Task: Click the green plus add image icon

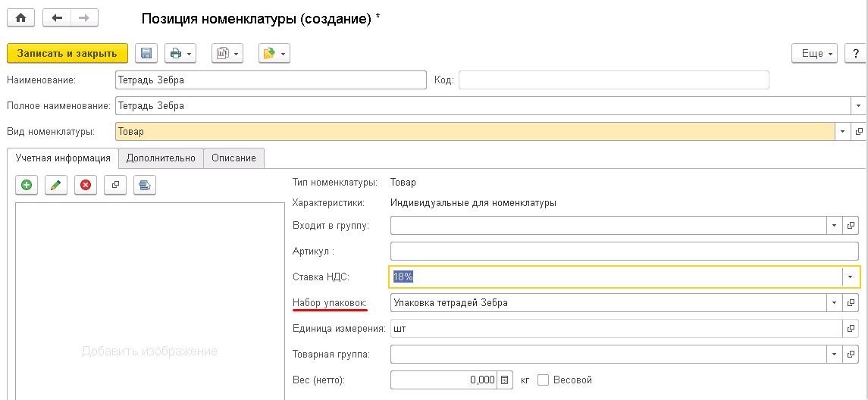Action: 27,185
